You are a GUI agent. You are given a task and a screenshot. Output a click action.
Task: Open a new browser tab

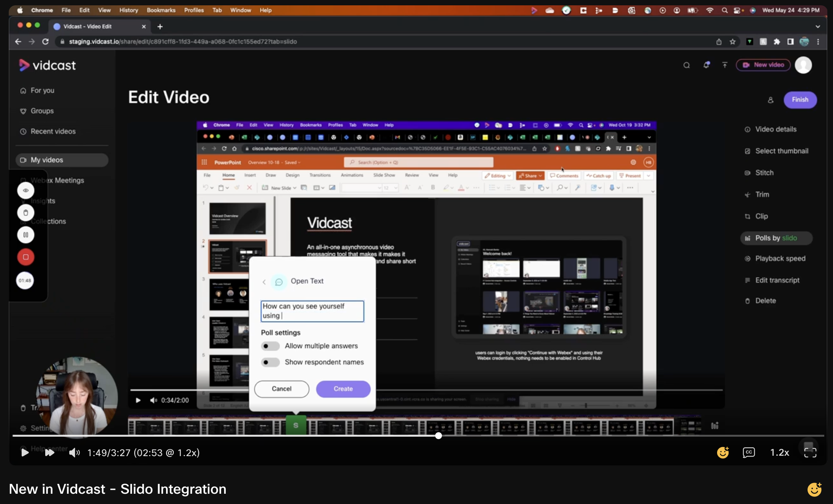[x=160, y=27]
